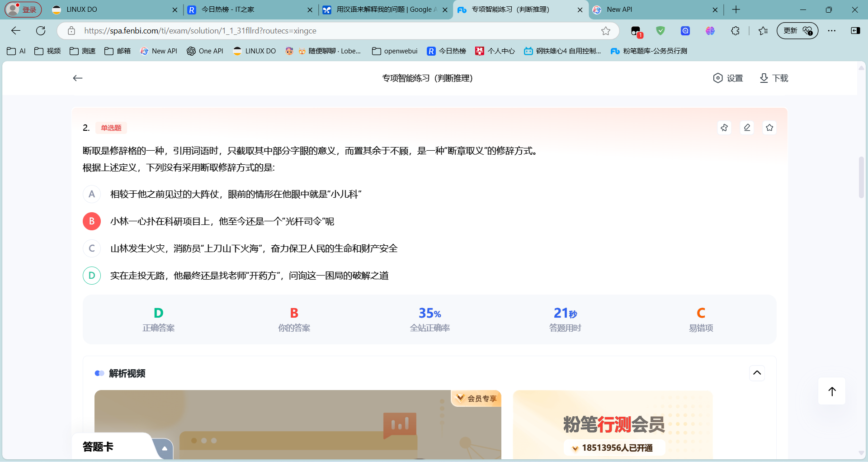The width and height of the screenshot is (868, 462).
Task: Click the scroll-to-top arrow button
Action: 832,391
